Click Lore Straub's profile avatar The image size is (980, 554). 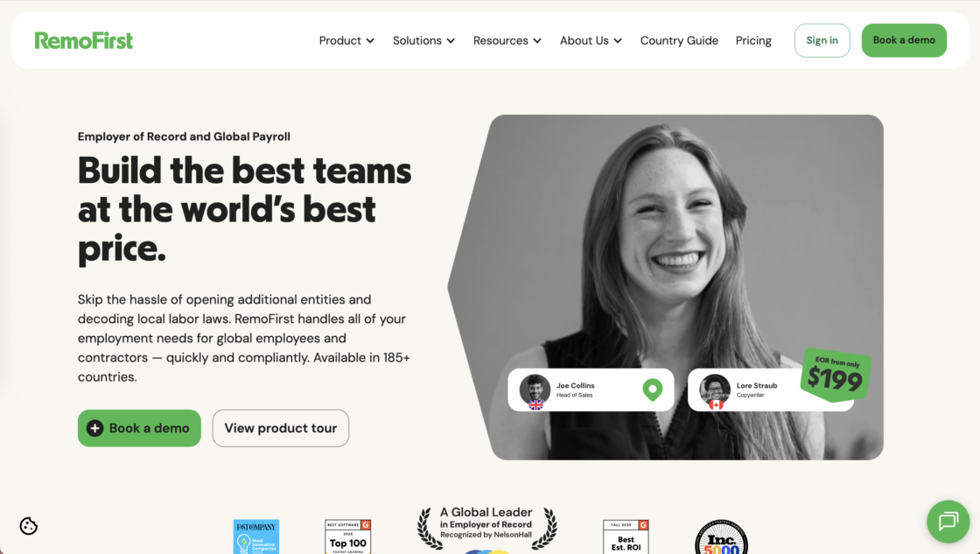(715, 389)
